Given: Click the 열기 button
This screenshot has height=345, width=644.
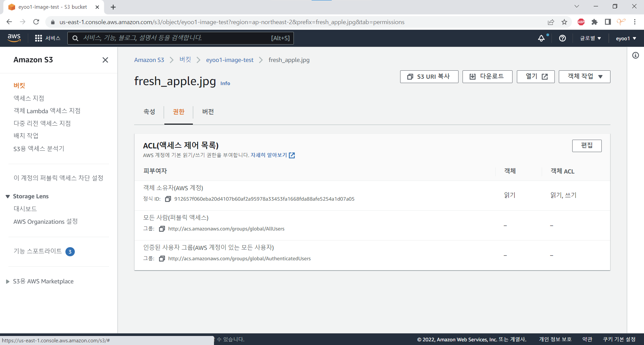Looking at the screenshot, I should (536, 77).
